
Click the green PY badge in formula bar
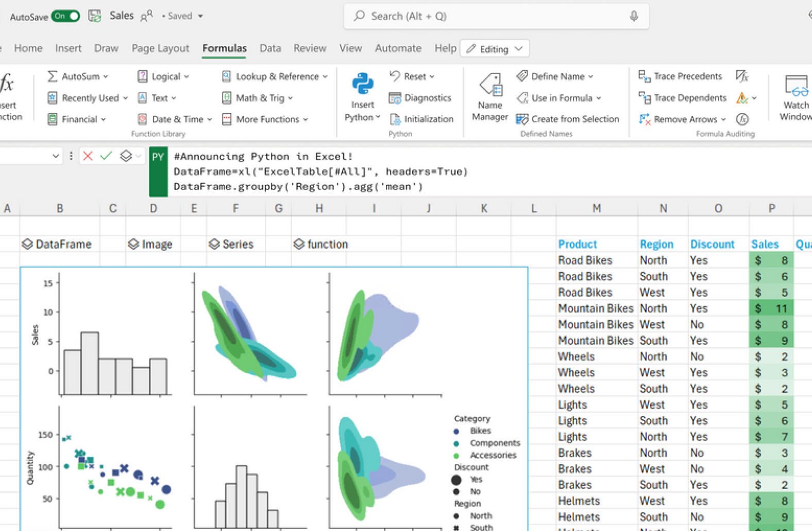[158, 172]
